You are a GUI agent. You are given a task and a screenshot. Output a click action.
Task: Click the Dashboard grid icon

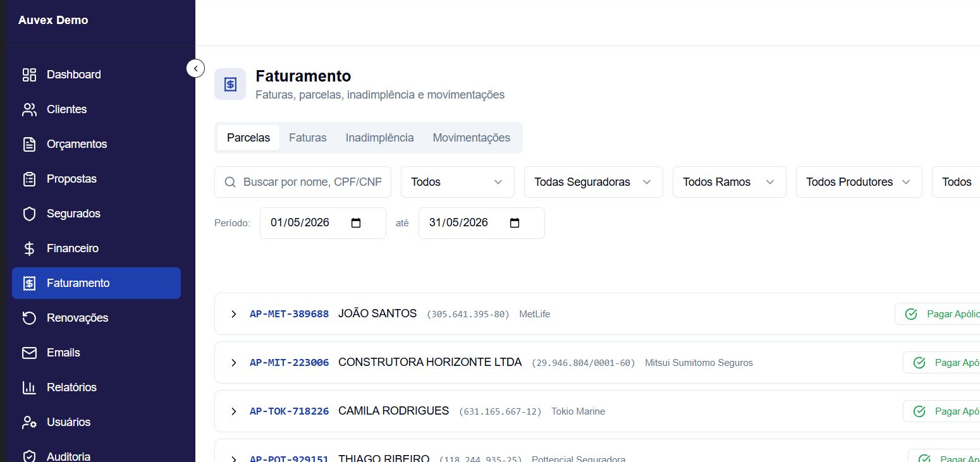[x=29, y=75]
